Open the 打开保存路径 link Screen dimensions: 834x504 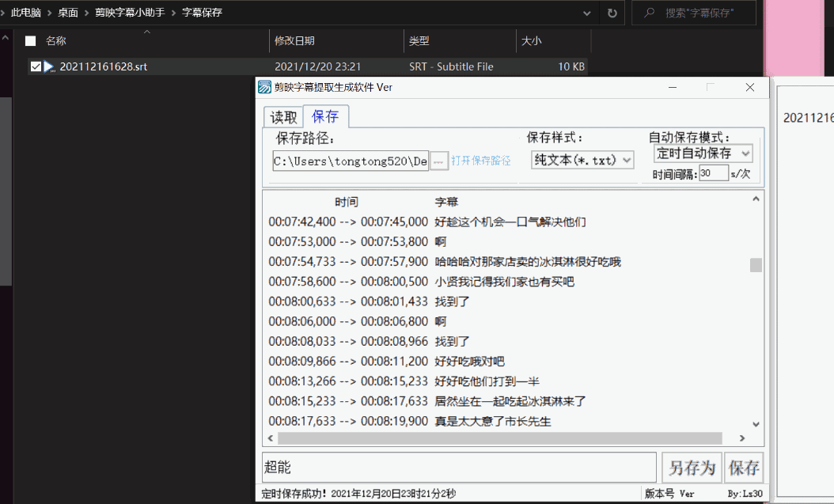click(x=481, y=161)
